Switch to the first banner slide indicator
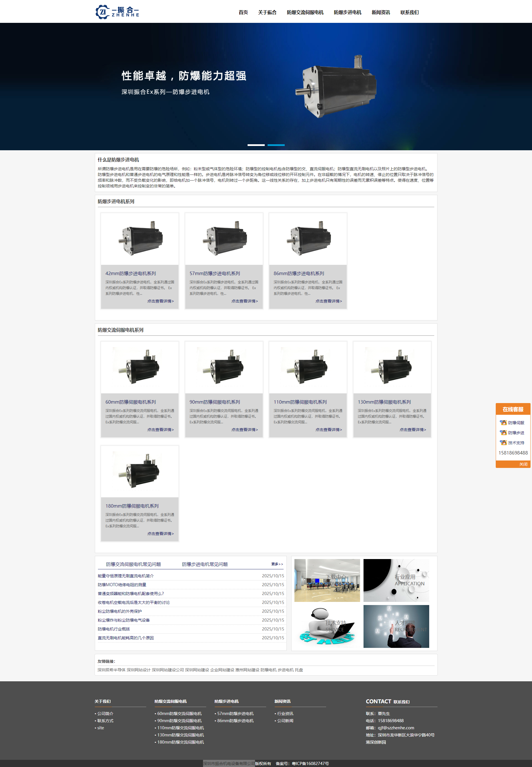532x767 pixels. [x=256, y=145]
